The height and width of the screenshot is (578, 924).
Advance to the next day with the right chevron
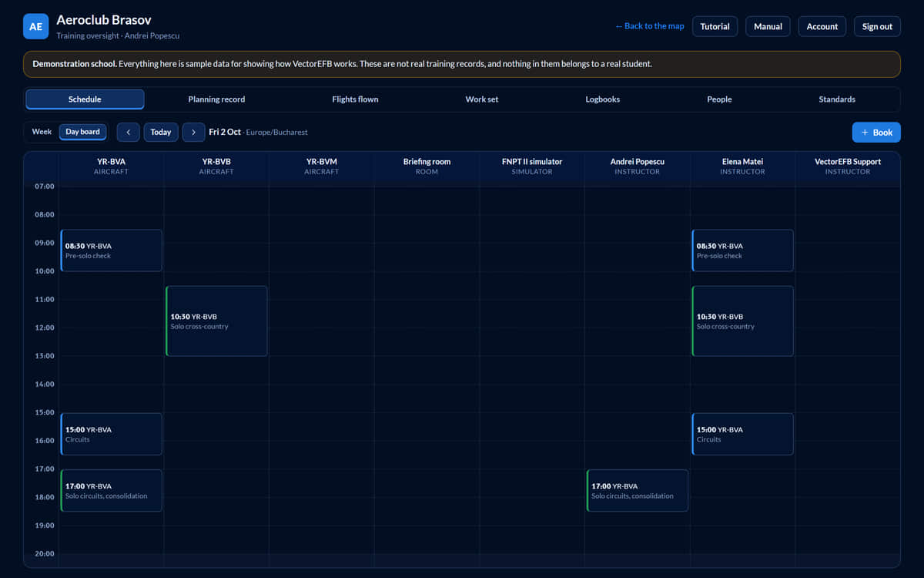[x=193, y=132]
